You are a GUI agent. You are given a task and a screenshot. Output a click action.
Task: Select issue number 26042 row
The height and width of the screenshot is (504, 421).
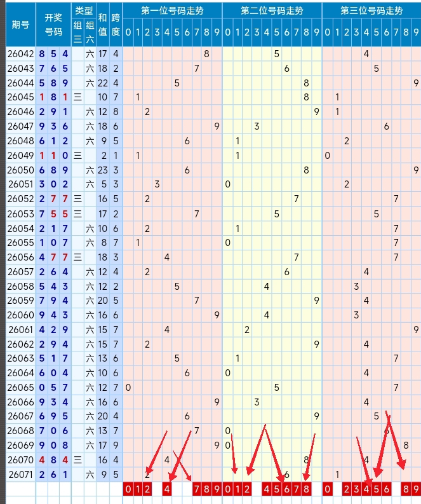[x=20, y=54]
